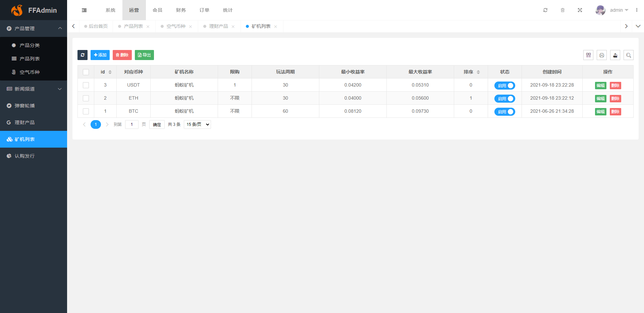Viewport: 644px width, 313px height.
Task: Open the tab options dropdown chevron
Action: pyautogui.click(x=638, y=26)
